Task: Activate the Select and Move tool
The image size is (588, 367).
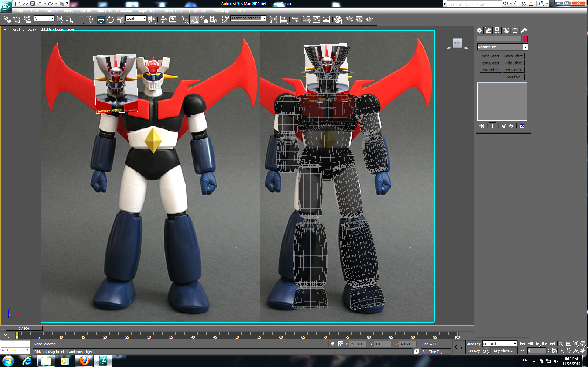Action: coord(101,20)
